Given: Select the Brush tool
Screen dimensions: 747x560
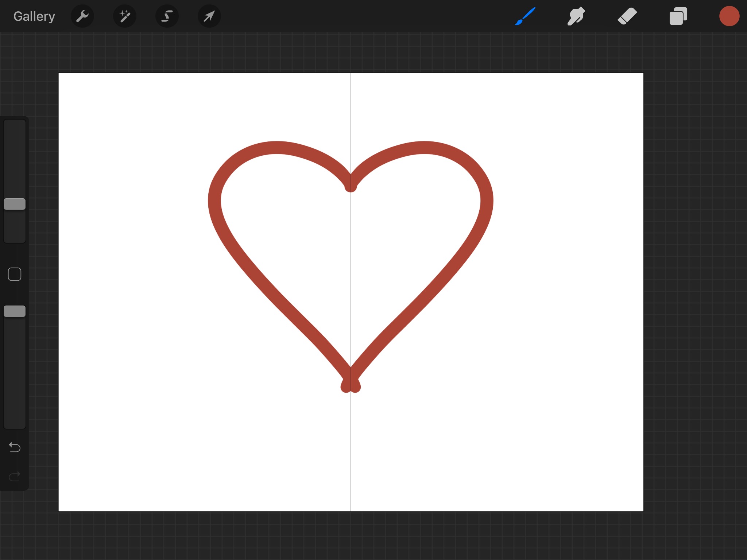Looking at the screenshot, I should 525,16.
